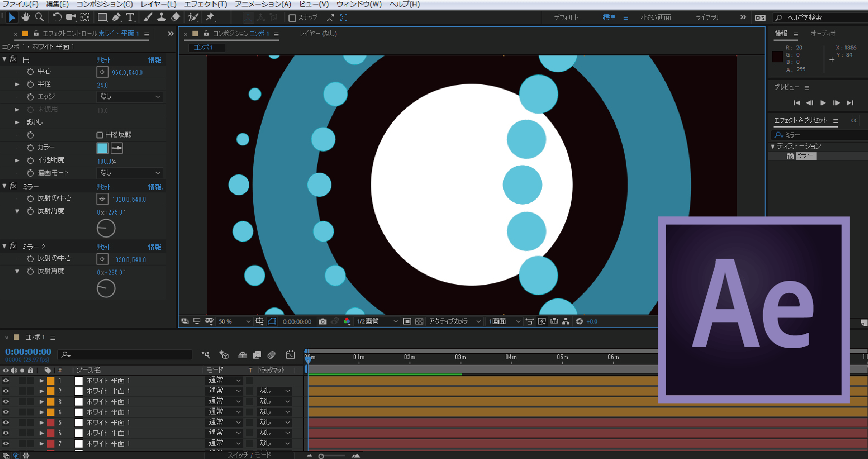Click the reflection center picker for ミラー 2
Viewport: 868px width, 459px height.
click(102, 259)
